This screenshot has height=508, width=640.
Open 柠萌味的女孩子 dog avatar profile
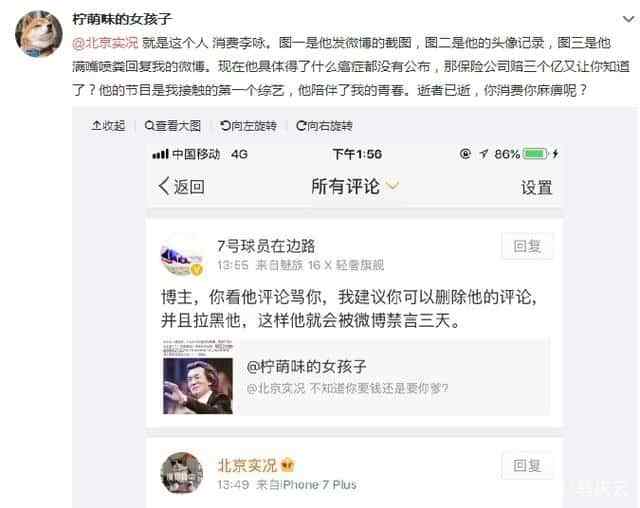[39, 33]
